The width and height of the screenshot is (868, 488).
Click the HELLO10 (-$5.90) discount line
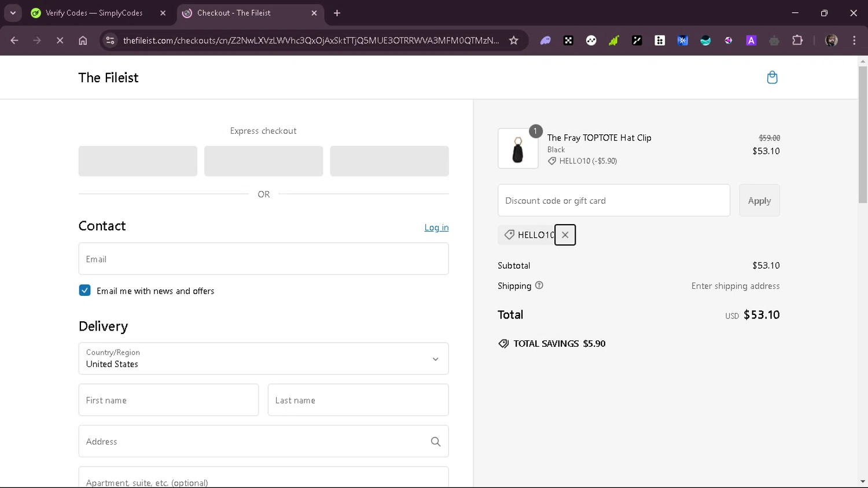(x=583, y=161)
